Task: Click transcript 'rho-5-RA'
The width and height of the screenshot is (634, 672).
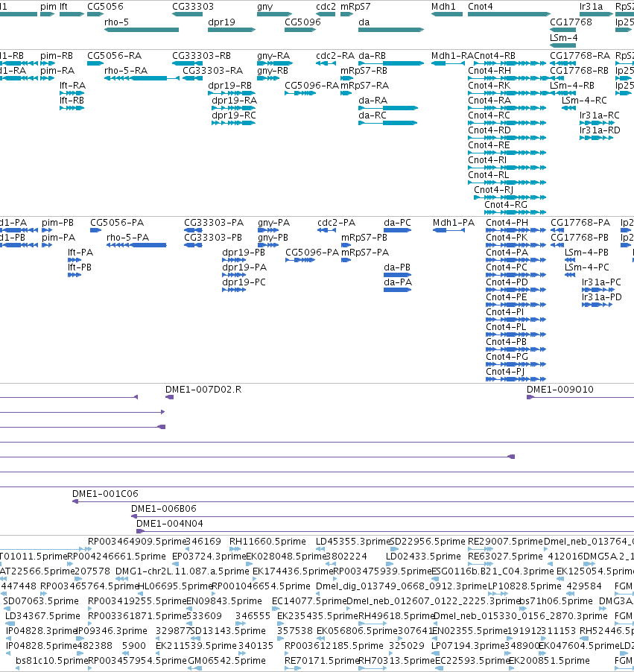Action: click(126, 70)
